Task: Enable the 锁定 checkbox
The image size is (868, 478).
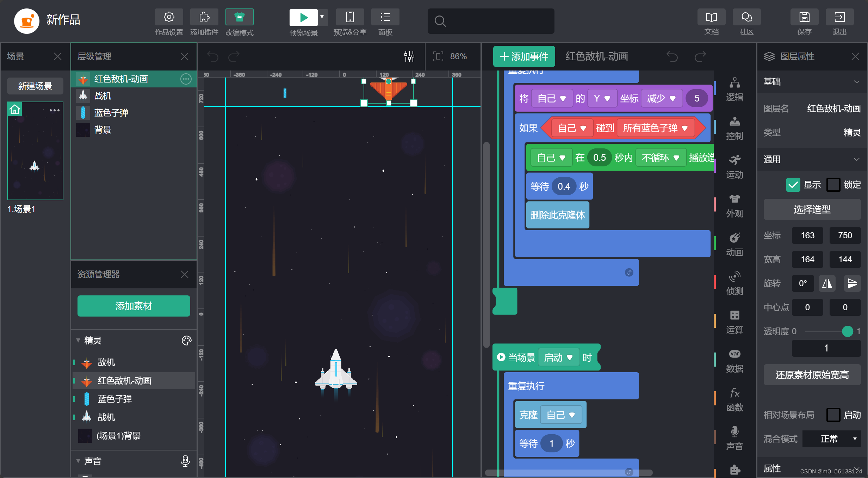Action: click(x=833, y=185)
